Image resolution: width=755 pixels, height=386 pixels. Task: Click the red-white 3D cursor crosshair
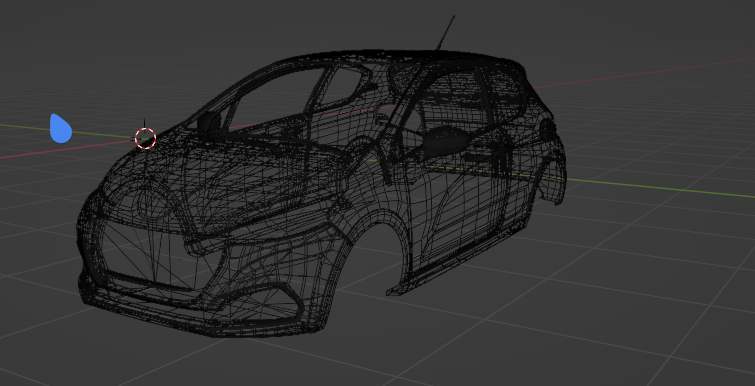click(145, 138)
